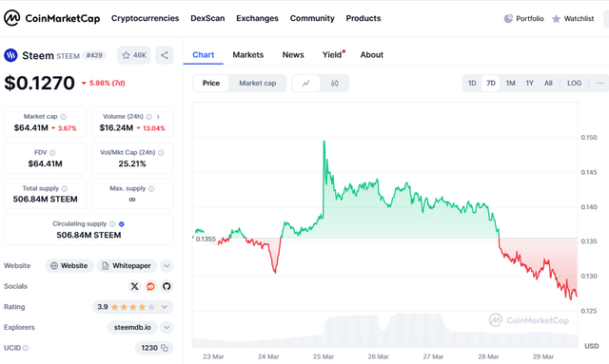Open Steem's GitHub social icon
Image resolution: width=609 pixels, height=364 pixels.
pos(167,286)
